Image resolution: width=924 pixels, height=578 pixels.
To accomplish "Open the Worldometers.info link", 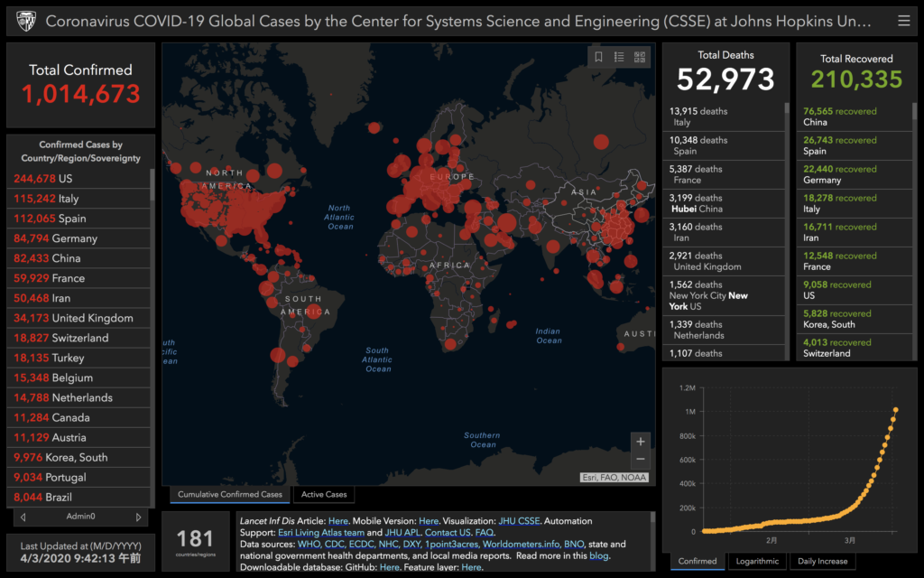I will coord(521,544).
